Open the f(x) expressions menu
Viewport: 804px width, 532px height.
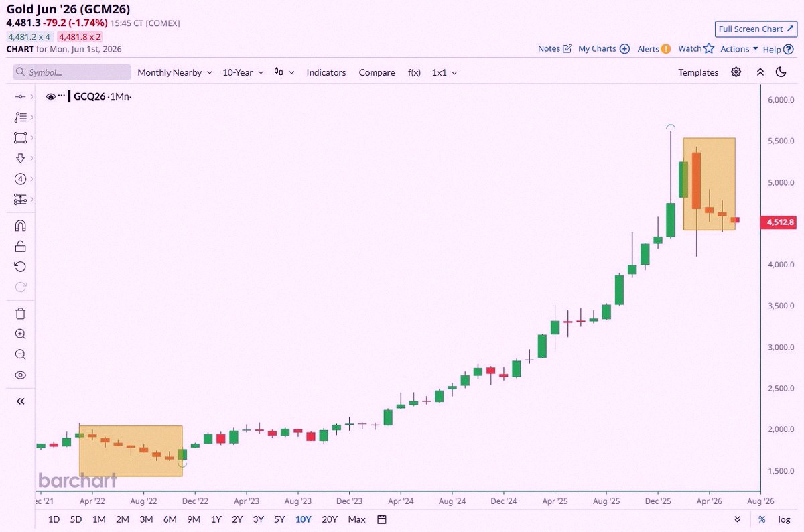pyautogui.click(x=414, y=72)
